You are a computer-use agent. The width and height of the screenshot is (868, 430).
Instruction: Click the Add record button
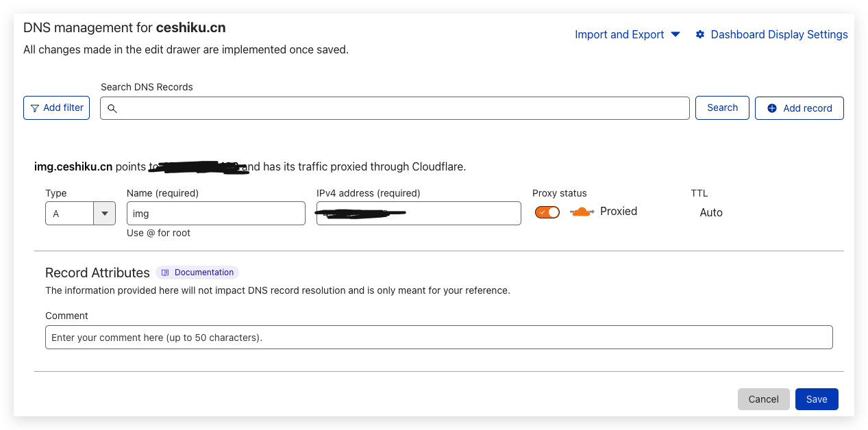click(799, 108)
